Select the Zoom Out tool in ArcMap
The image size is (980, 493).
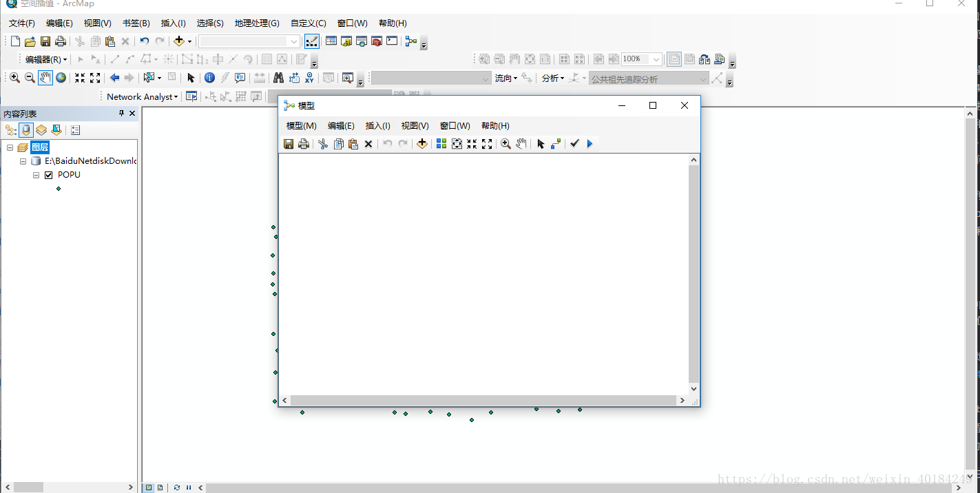point(30,78)
